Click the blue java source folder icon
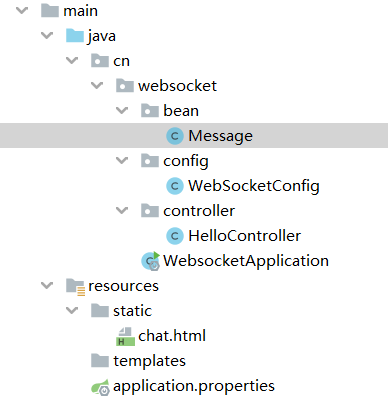 75,35
